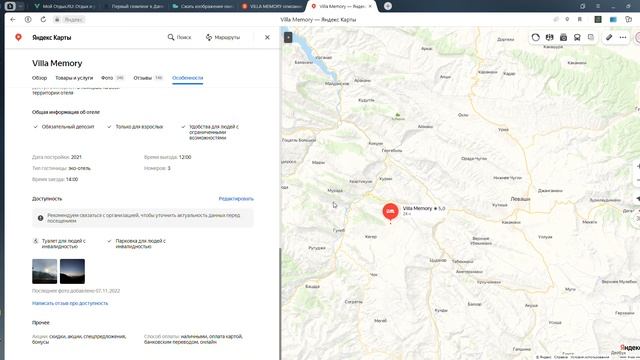The width and height of the screenshot is (640, 360).
Task: Click Акции скидки, акции, спецпредложения text
Action: coord(79,339)
